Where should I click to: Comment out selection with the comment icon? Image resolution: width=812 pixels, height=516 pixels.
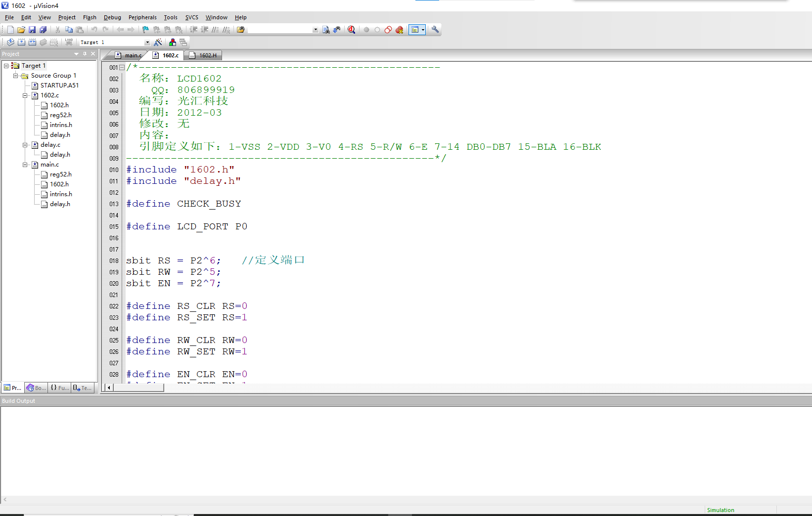tap(215, 30)
